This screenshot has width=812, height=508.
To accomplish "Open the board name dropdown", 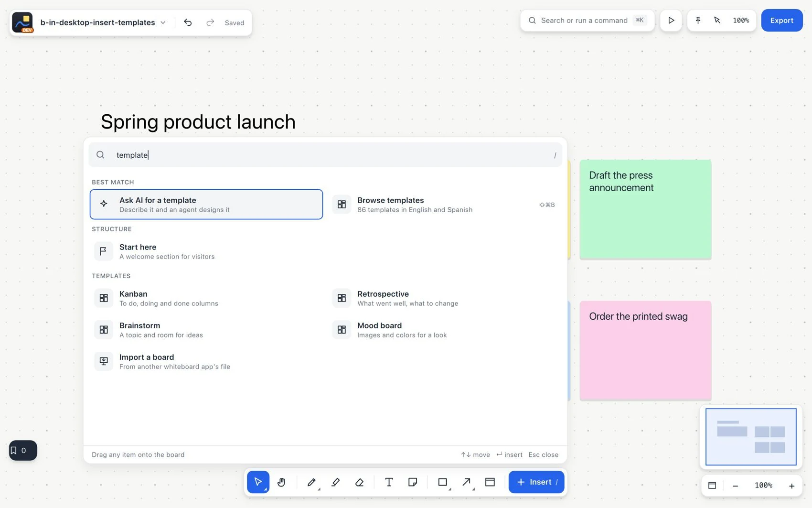I will pos(103,22).
